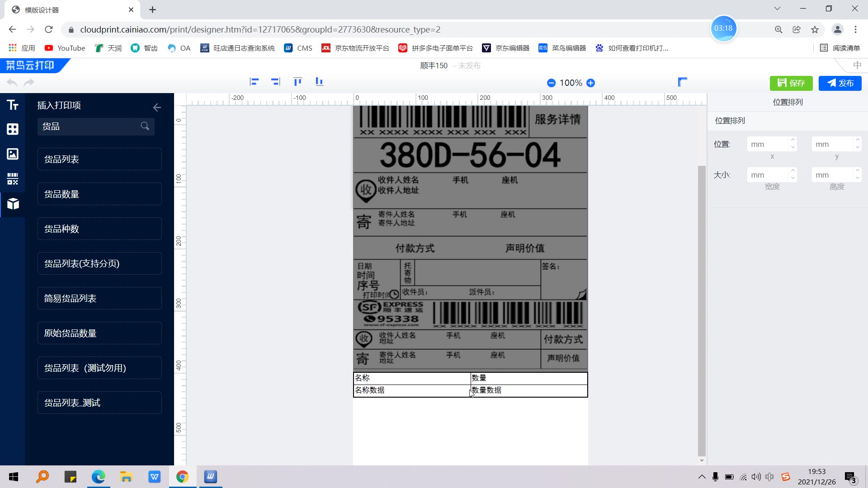Click the width (宽度) input field

click(x=769, y=175)
